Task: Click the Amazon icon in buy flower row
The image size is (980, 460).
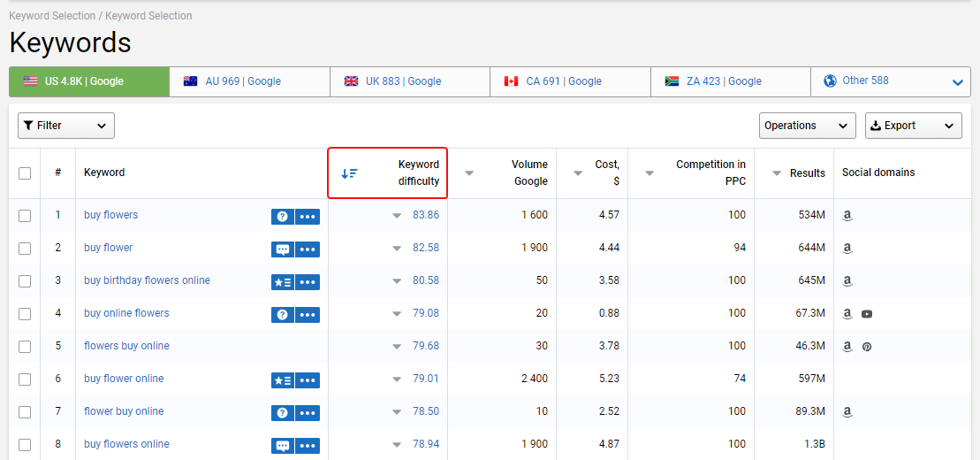Action: click(x=847, y=249)
